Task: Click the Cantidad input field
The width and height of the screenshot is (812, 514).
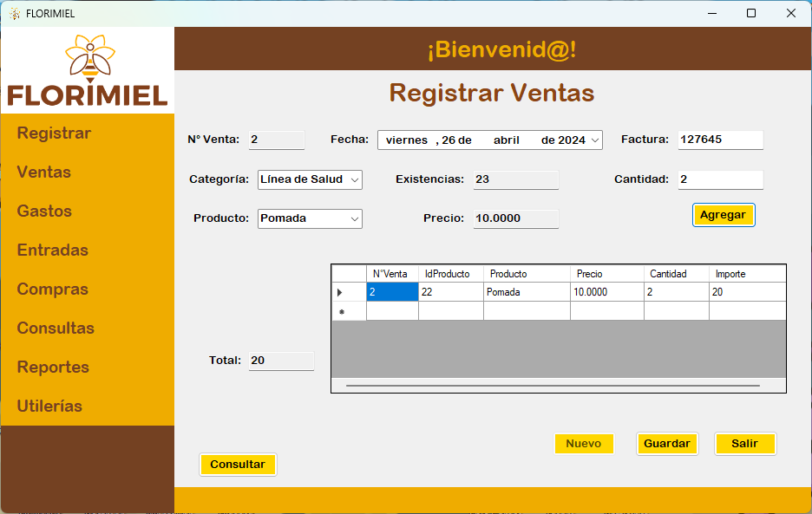Action: pos(720,179)
